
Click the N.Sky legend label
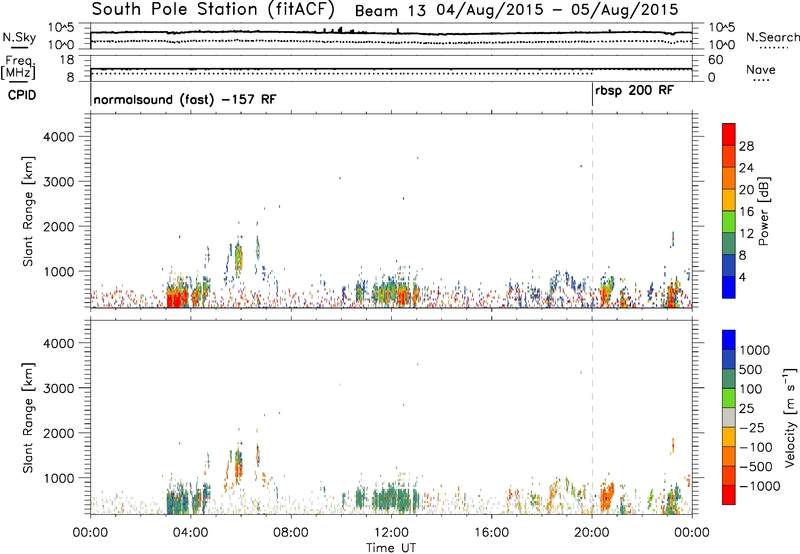[19, 37]
